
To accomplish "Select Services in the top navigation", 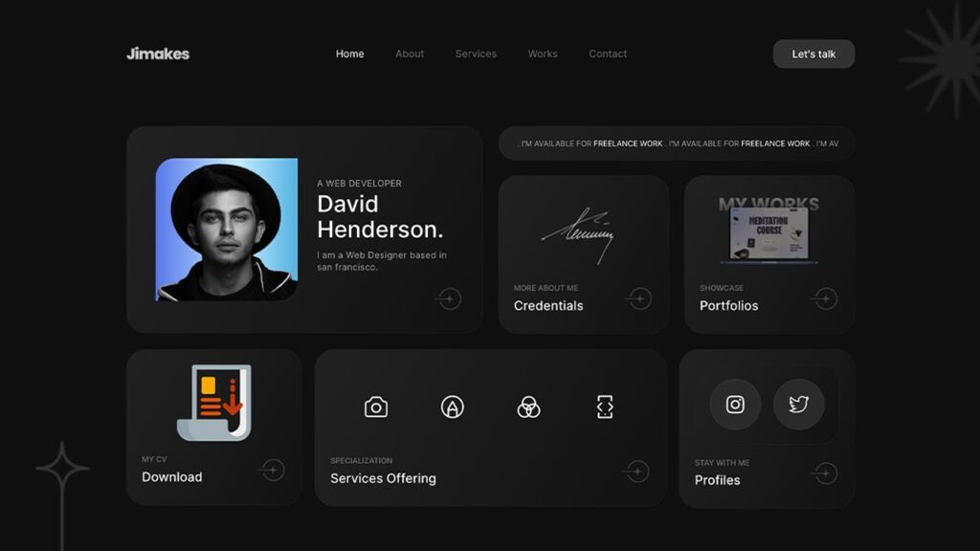I will click(476, 54).
